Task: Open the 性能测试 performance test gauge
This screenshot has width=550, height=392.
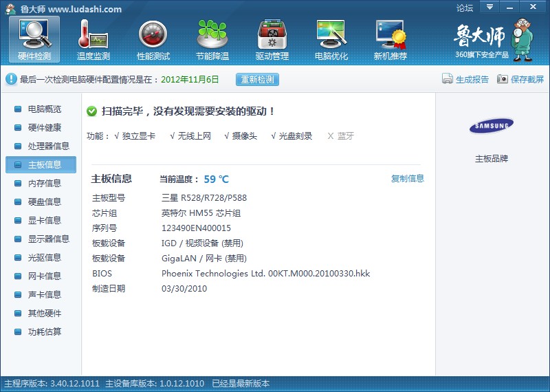Action: [153, 39]
